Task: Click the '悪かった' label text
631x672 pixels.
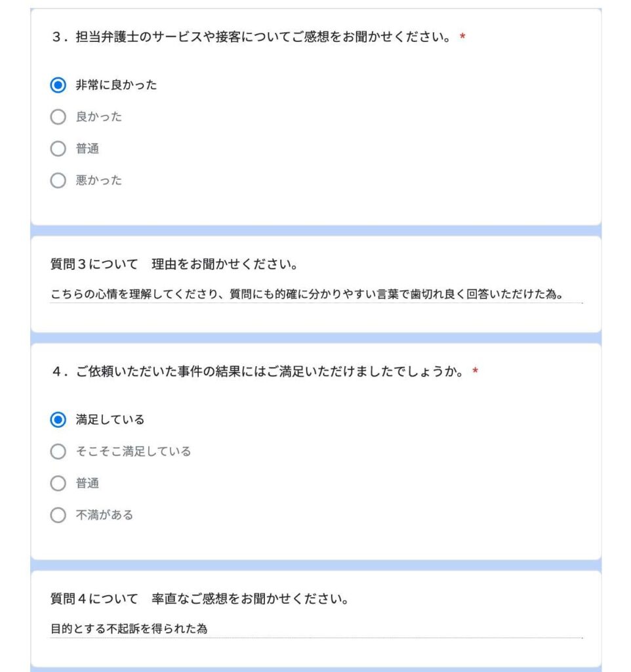Action: [x=99, y=180]
